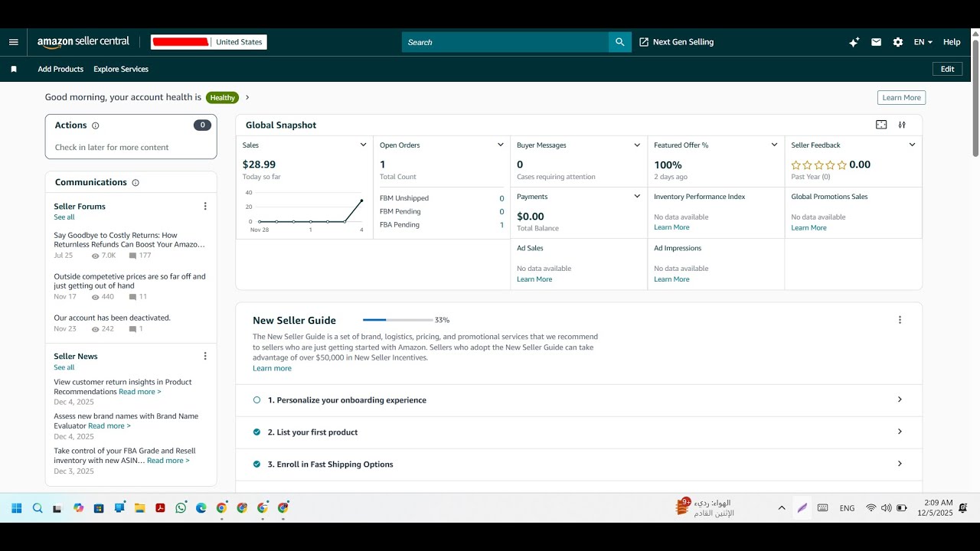Click the Amazon Seller Central logo
Image resolution: width=980 pixels, height=551 pixels.
pos(83,42)
